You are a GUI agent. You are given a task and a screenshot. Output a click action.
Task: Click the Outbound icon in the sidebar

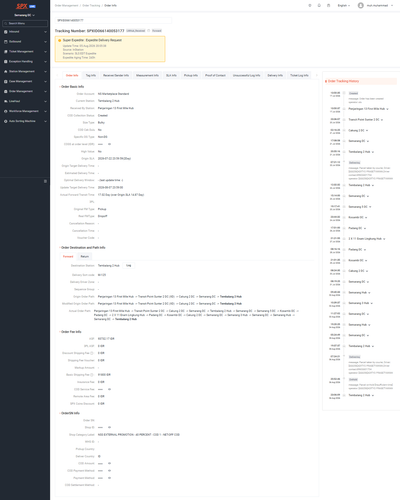6,42
